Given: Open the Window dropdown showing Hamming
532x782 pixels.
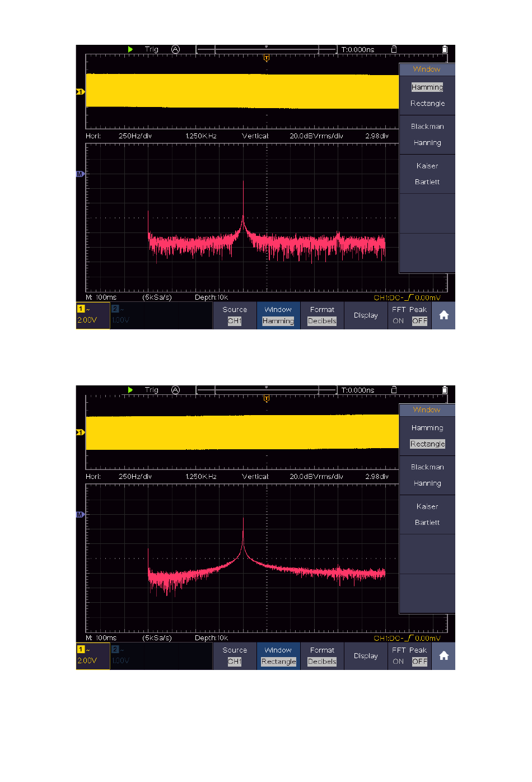Looking at the screenshot, I should [278, 315].
